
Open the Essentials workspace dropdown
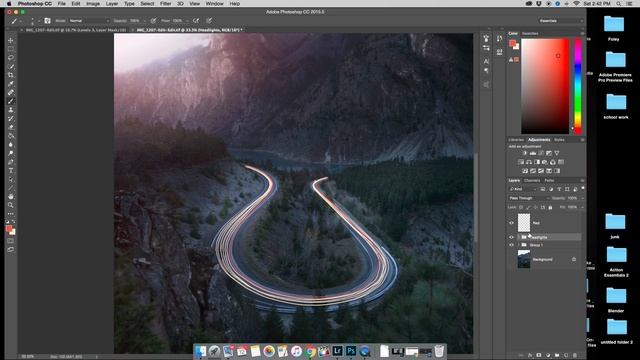561,20
